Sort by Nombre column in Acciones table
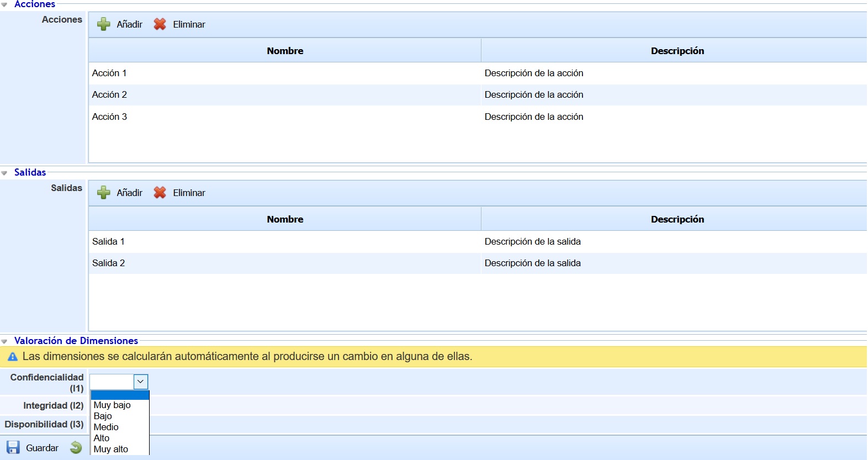The height and width of the screenshot is (460, 868). [x=285, y=51]
